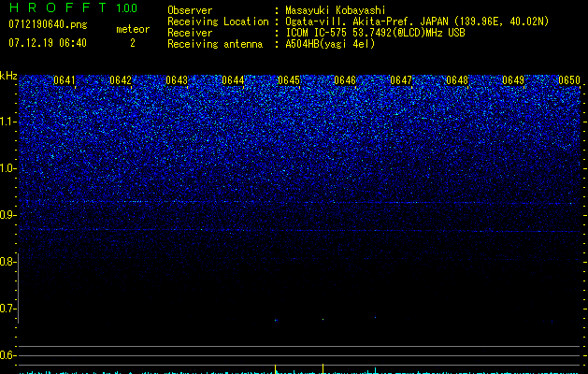Click the 0.6 kHz axis label
Image resolution: width=588 pixels, height=374 pixels.
pyautogui.click(x=7, y=355)
